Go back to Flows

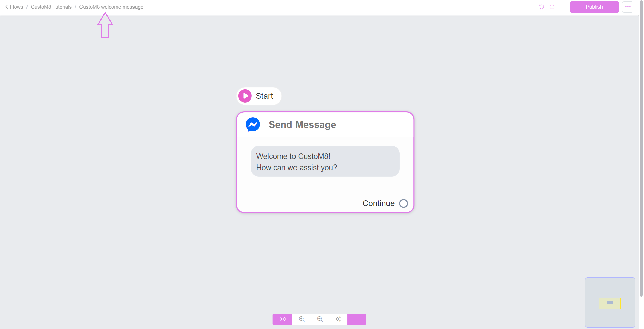click(14, 7)
